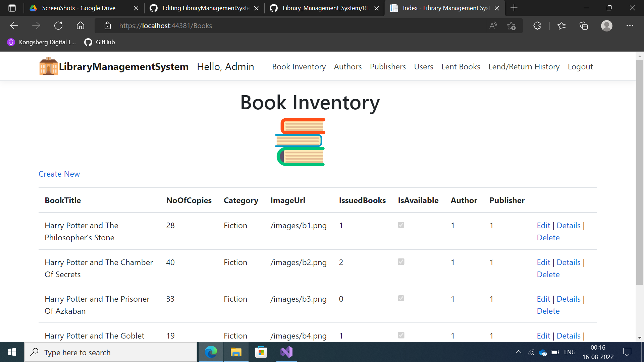Open the vertical tabs dropdown button

coord(12,8)
